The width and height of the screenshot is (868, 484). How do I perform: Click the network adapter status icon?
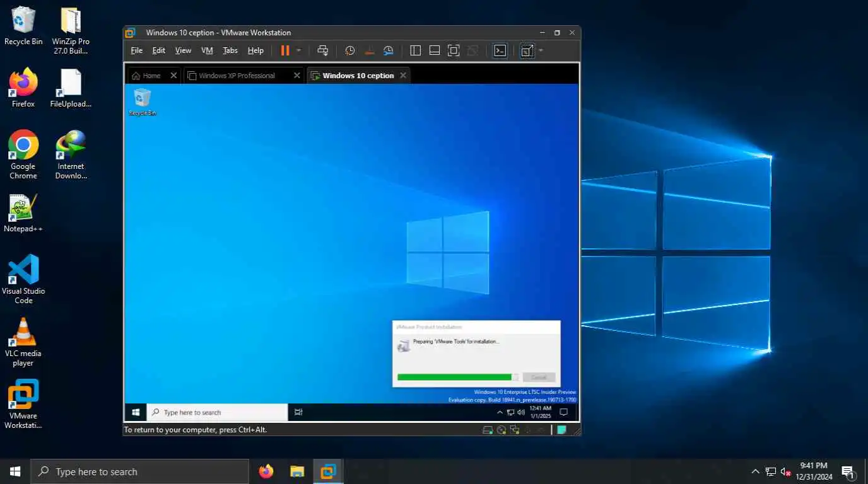(x=515, y=430)
